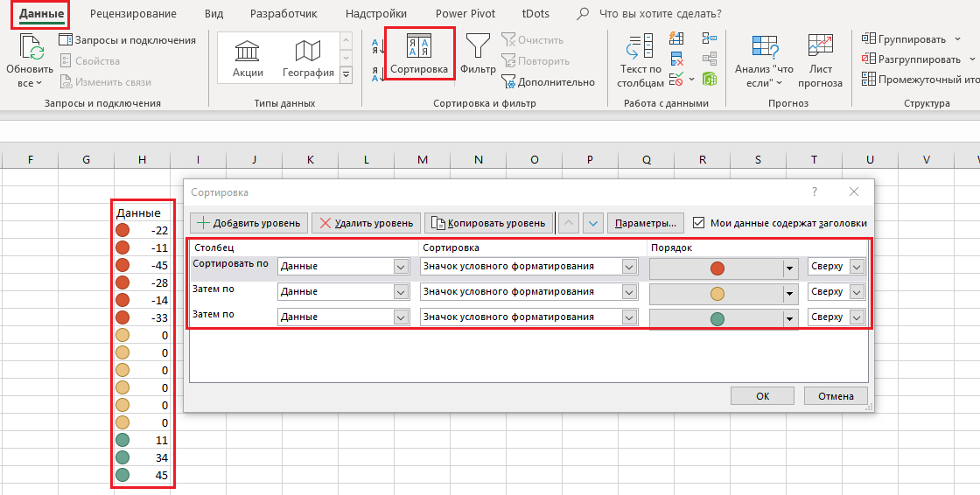Screen dimensions: 980x495
Task: Click Добавить уровень button
Action: point(249,223)
